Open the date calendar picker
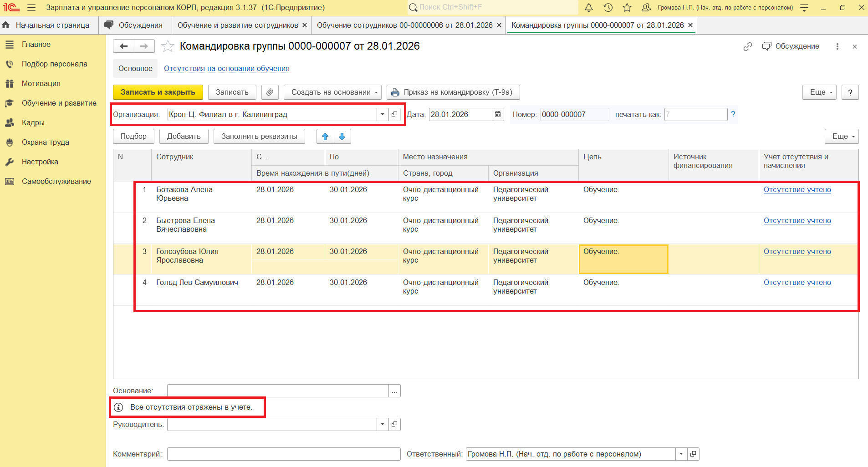Viewport: 868px width, 467px height. [x=498, y=115]
